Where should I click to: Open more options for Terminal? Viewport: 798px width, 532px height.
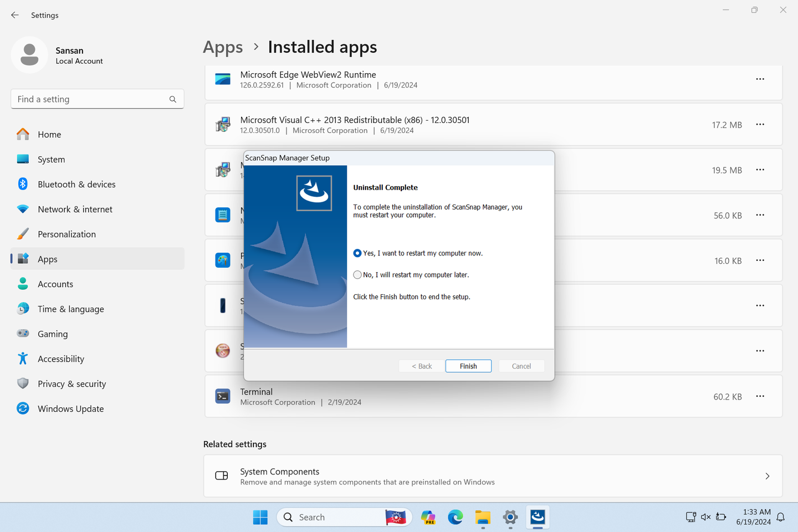tap(760, 396)
